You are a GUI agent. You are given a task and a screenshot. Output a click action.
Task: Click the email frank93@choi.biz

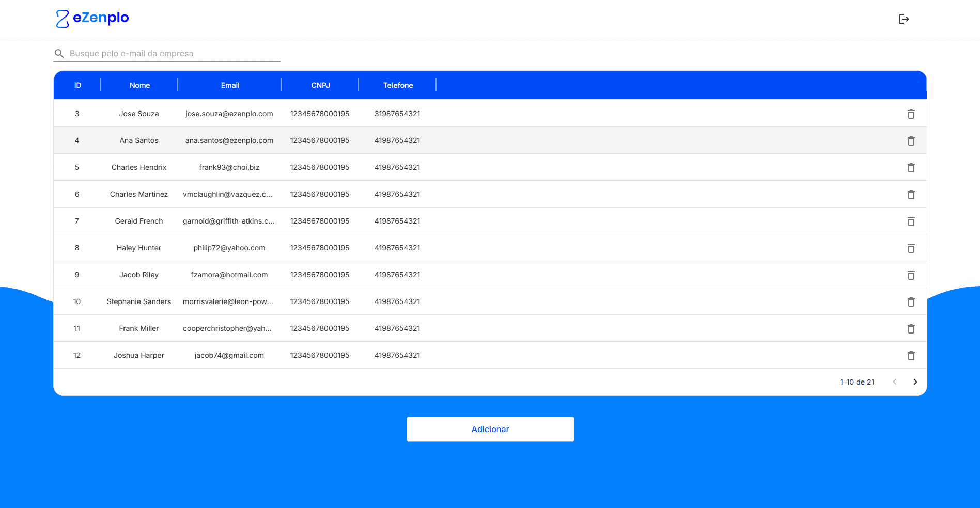pyautogui.click(x=229, y=167)
